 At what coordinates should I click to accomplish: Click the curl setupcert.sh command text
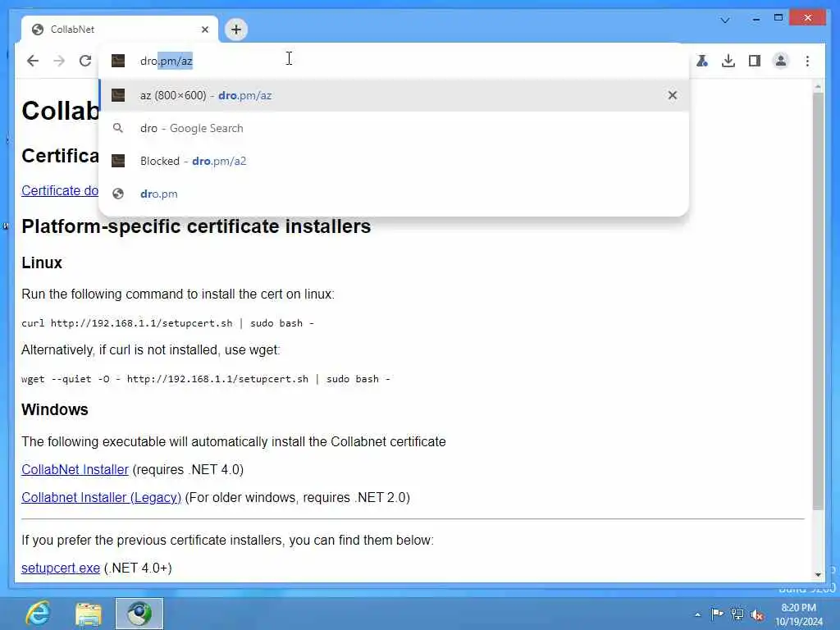(167, 323)
